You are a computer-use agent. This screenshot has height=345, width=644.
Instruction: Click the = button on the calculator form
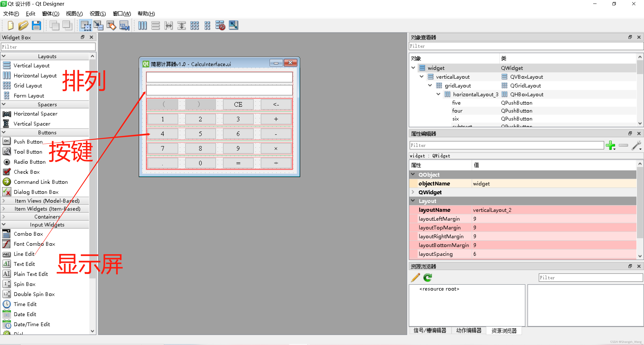pyautogui.click(x=238, y=163)
